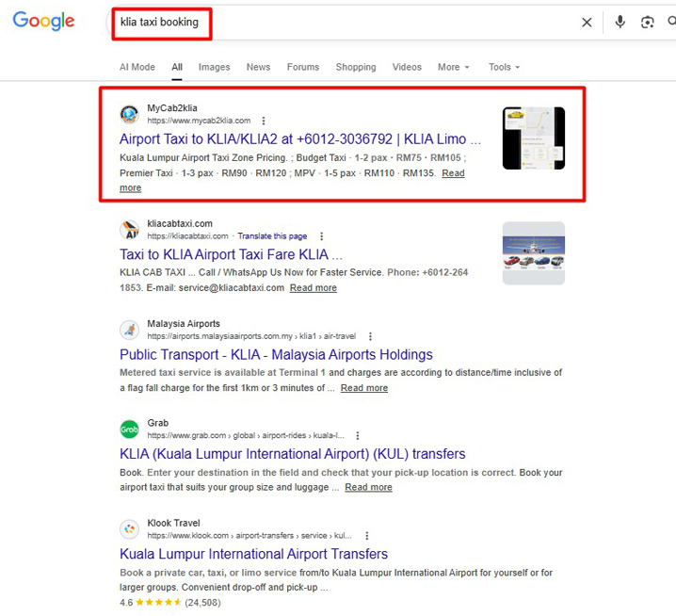Click the kliacabtaxi.com favicon
The width and height of the screenshot is (676, 616).
tap(129, 230)
